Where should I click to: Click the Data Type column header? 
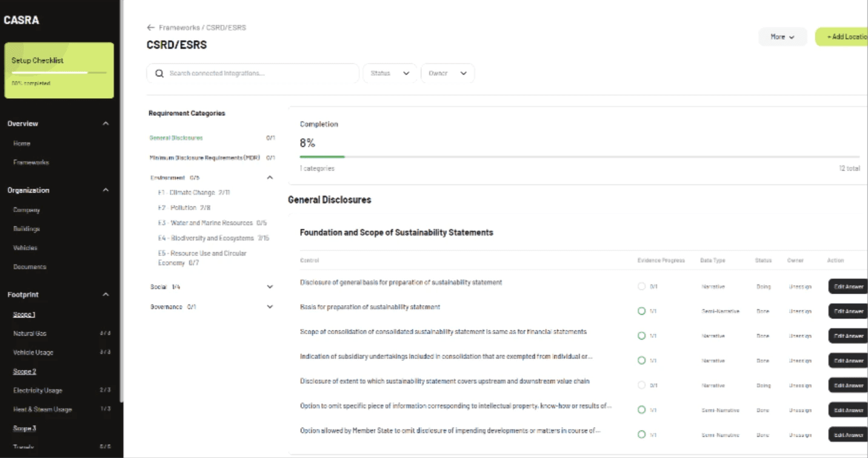(x=712, y=260)
